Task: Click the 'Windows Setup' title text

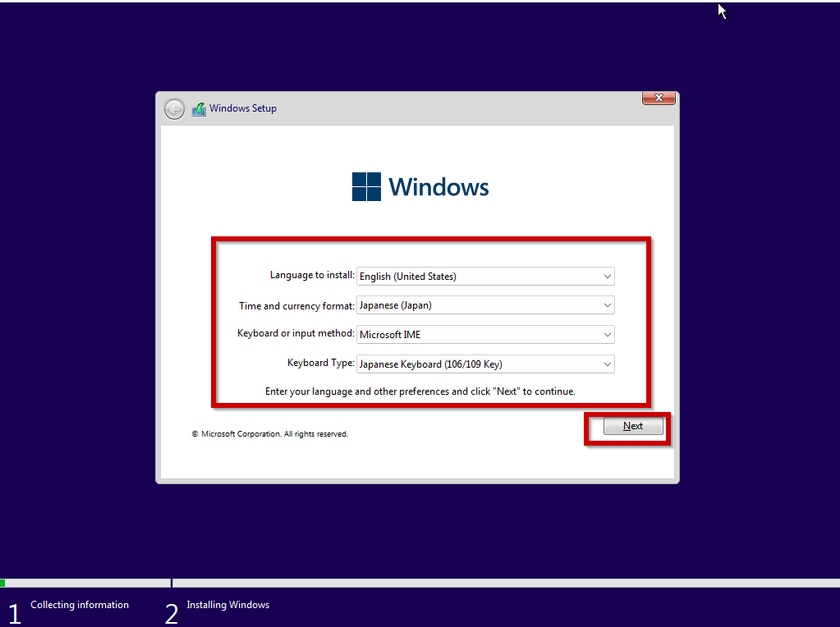Action: coord(243,108)
